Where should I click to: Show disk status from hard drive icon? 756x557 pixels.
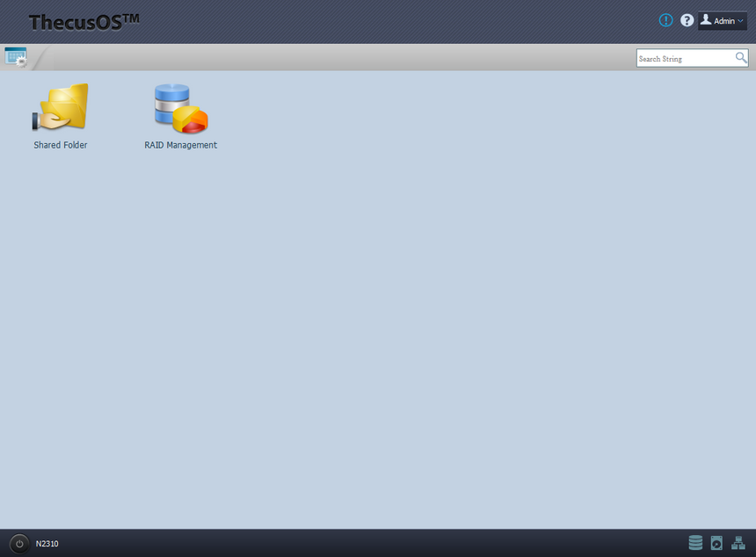tap(716, 543)
